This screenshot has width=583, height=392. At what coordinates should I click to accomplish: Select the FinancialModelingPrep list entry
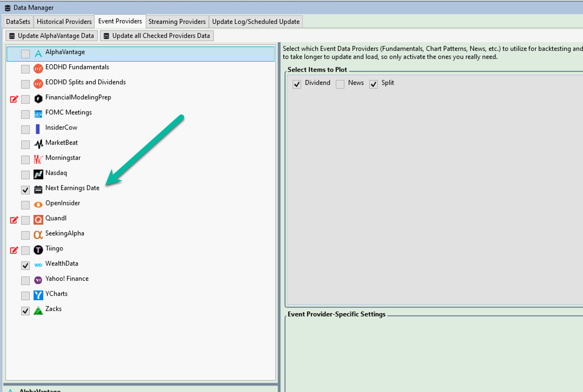[x=141, y=99]
